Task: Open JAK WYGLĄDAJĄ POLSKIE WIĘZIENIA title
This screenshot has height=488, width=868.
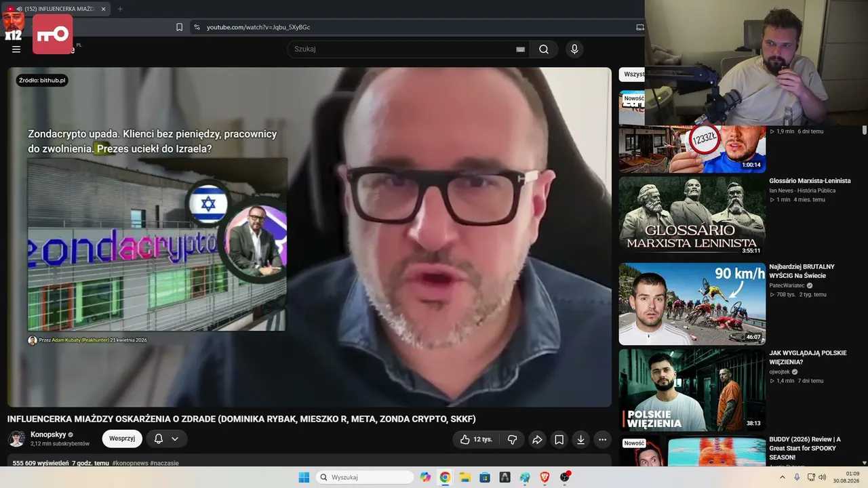Action: point(808,357)
